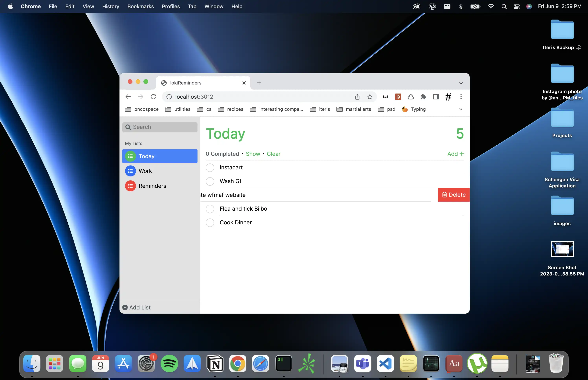Expand hidden bookmarks overflow chevron
The image size is (588, 380).
460,109
